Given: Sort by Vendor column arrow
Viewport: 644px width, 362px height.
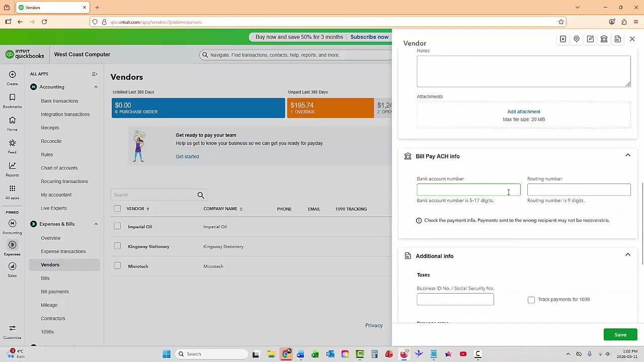Looking at the screenshot, I should point(148,209).
